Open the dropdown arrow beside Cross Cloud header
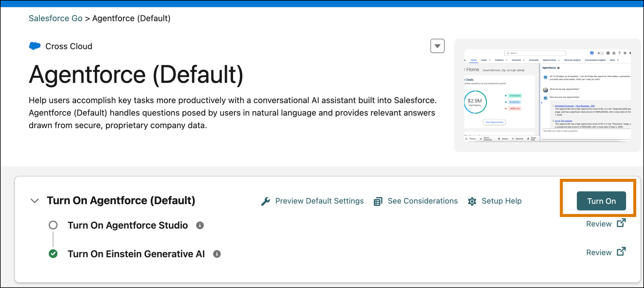644x288 pixels. [x=437, y=46]
